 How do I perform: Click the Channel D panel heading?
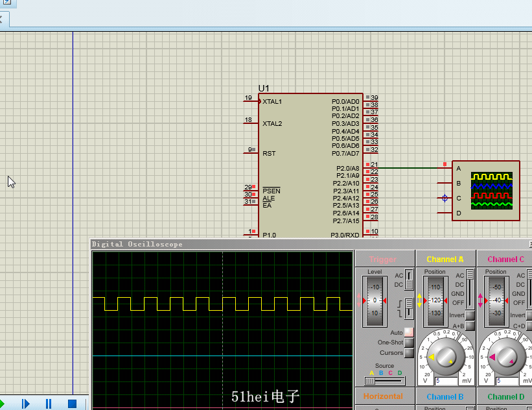point(505,397)
